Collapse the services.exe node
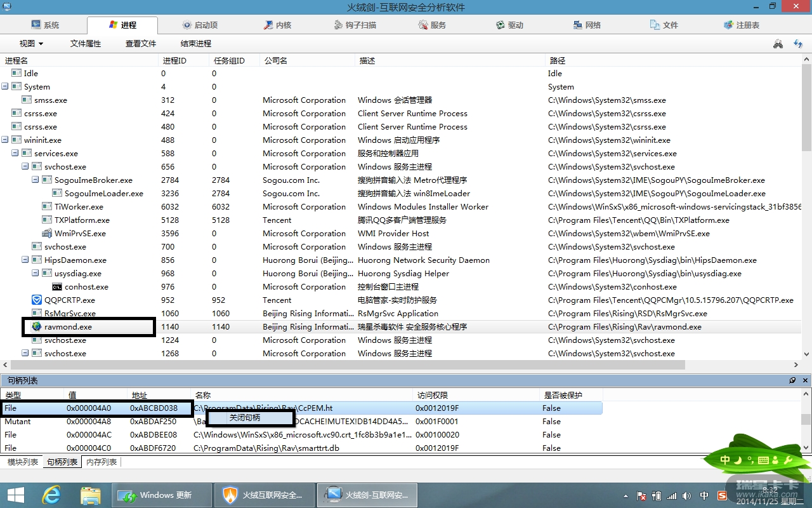The width and height of the screenshot is (812, 508). pos(15,153)
